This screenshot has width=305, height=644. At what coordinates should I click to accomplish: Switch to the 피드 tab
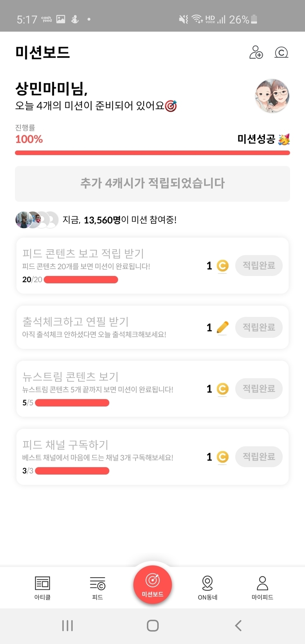coord(97,587)
